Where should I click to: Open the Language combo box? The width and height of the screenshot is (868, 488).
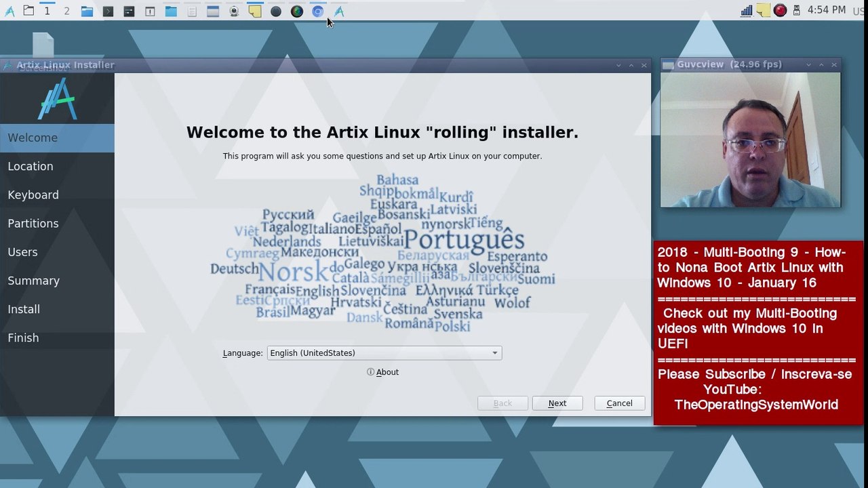[x=384, y=353]
